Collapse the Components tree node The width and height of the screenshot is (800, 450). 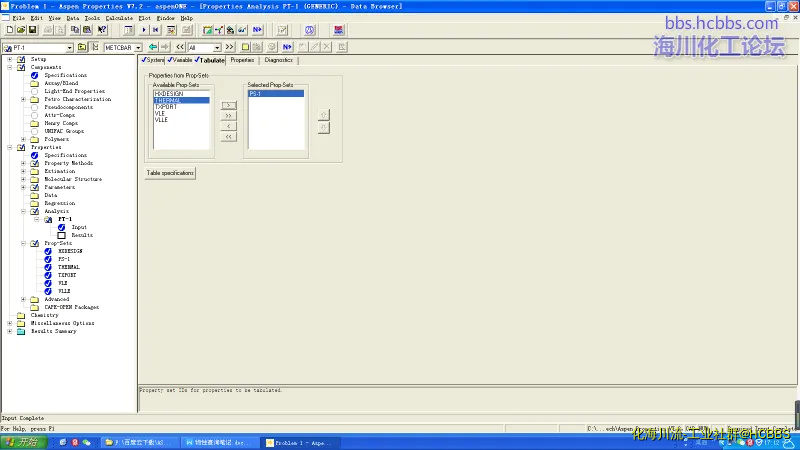click(10, 67)
